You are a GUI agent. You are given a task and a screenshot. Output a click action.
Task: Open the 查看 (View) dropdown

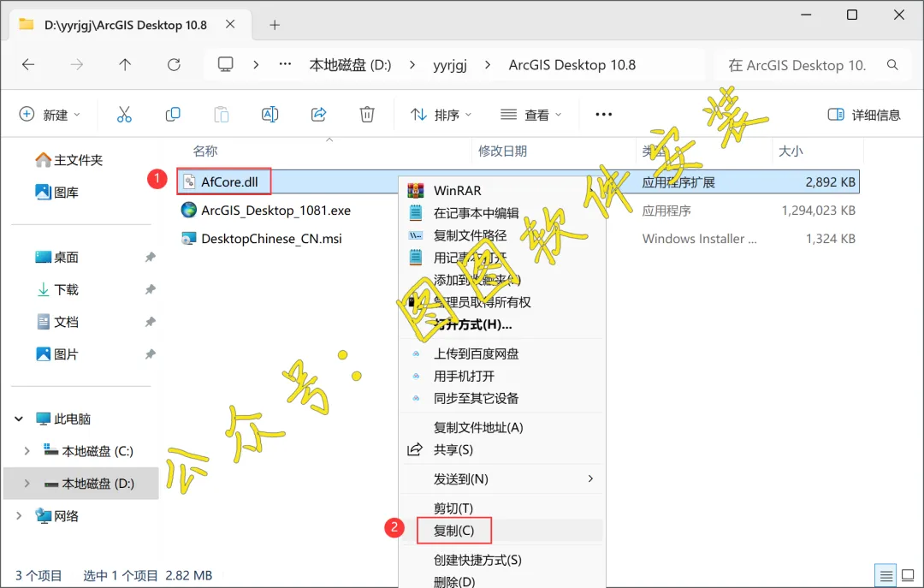(530, 115)
